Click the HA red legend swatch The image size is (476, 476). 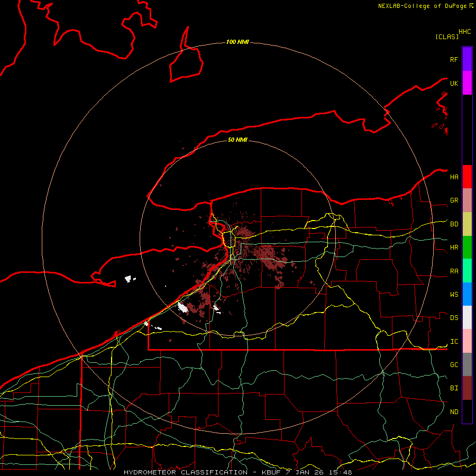click(x=467, y=177)
